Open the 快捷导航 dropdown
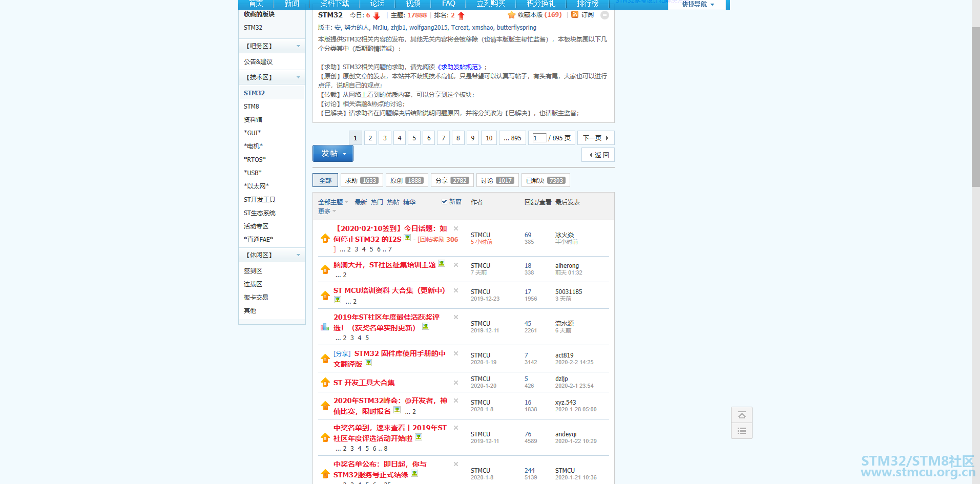This screenshot has height=484, width=980. (x=697, y=5)
